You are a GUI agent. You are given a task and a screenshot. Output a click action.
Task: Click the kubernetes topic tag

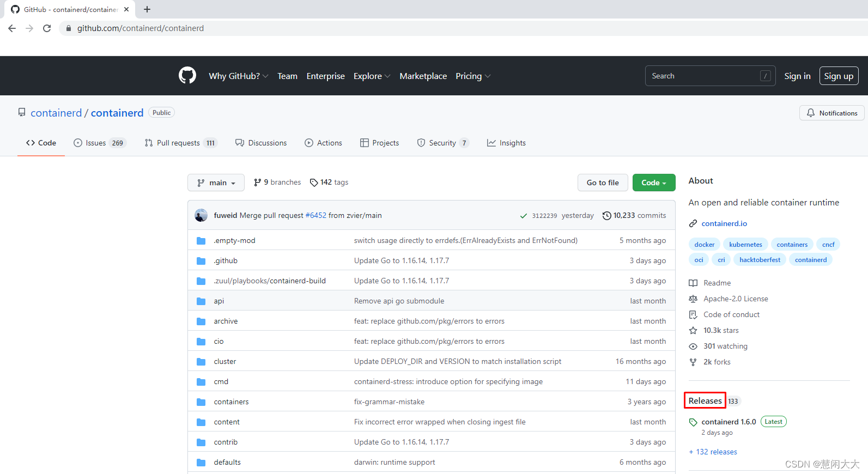pyautogui.click(x=746, y=245)
